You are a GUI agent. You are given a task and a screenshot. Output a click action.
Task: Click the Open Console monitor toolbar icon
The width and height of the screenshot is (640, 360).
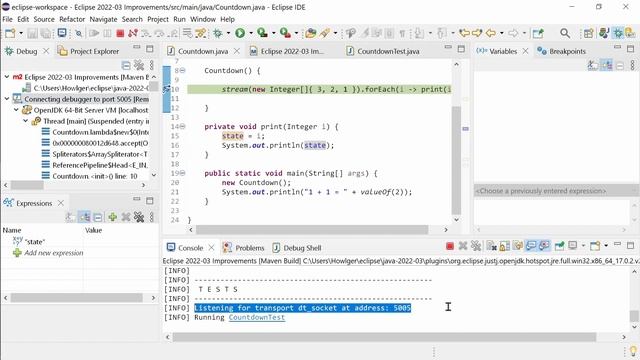pyautogui.click(x=62, y=33)
